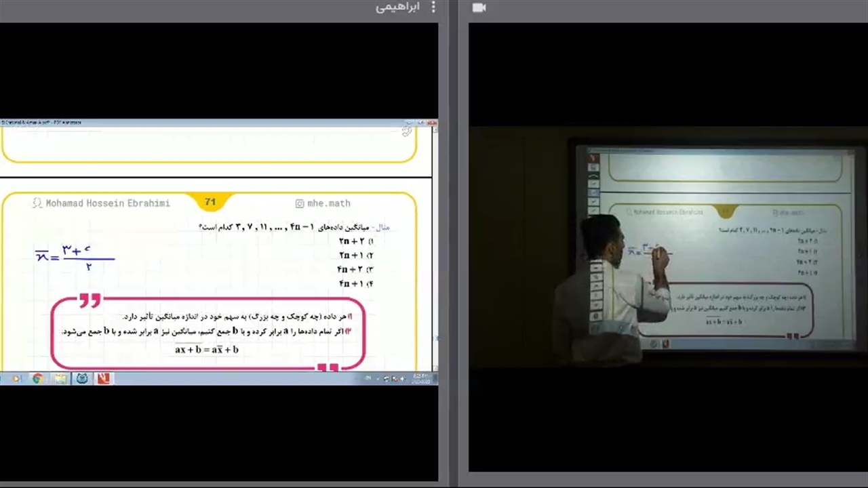Open Google Chrome from the taskbar
Image resolution: width=868 pixels, height=488 pixels.
pyautogui.click(x=38, y=379)
